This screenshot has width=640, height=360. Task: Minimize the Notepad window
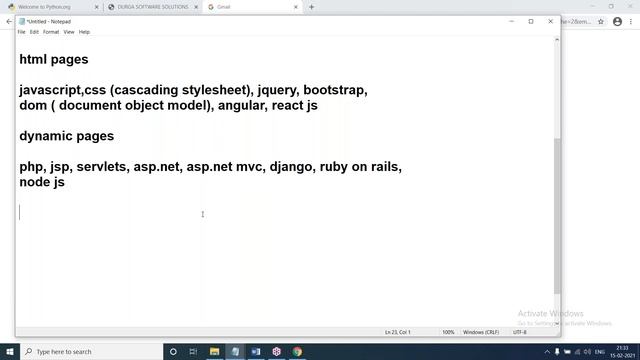pyautogui.click(x=511, y=21)
